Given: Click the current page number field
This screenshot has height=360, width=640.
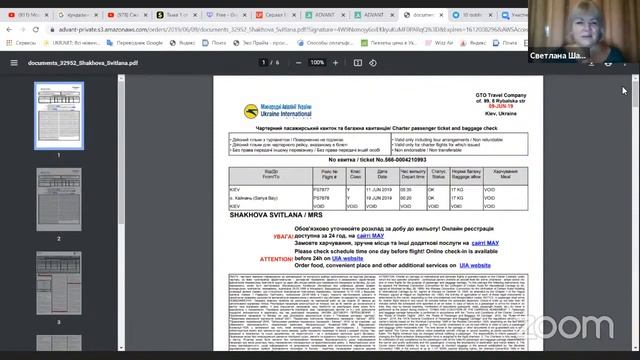Looking at the screenshot, I should [264, 62].
